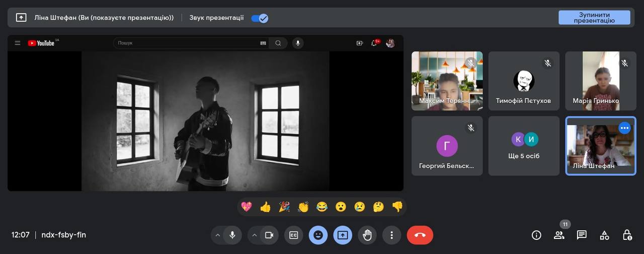Click the YouTube Пошук search field
Viewport: 644px width, 254px height.
pos(186,43)
